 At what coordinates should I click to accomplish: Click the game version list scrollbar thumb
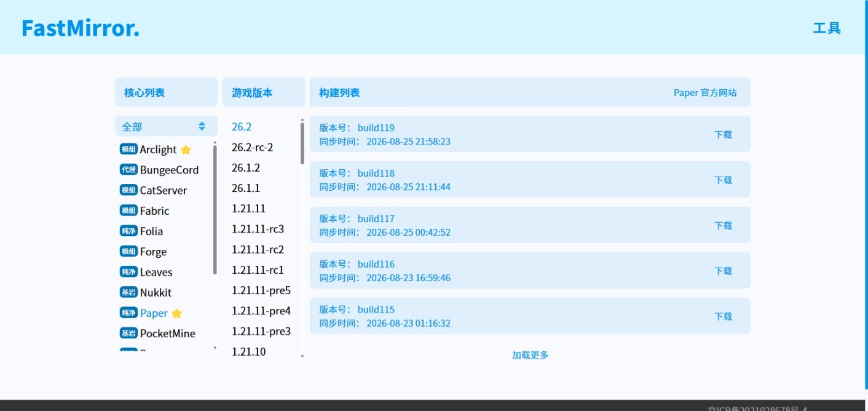[302, 143]
